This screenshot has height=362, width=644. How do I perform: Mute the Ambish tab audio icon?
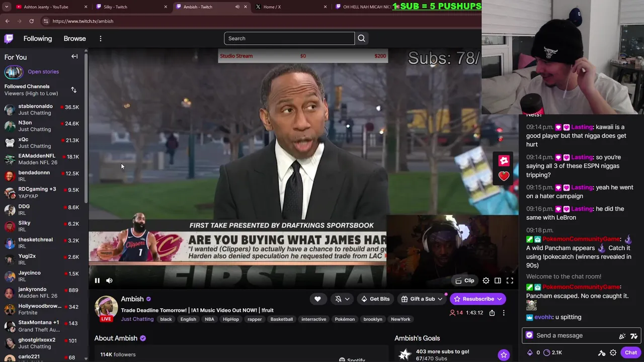[x=237, y=7]
